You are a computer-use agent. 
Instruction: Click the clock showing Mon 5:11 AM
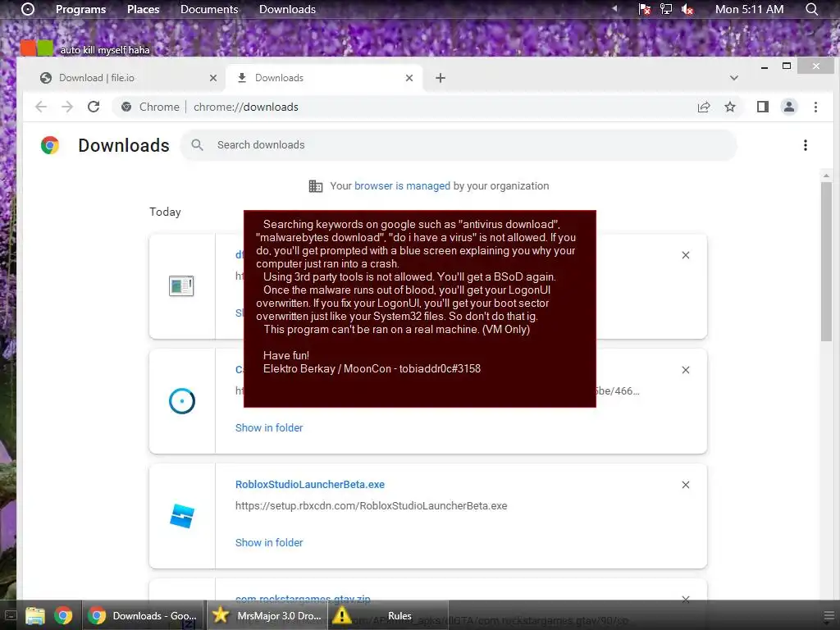749,9
